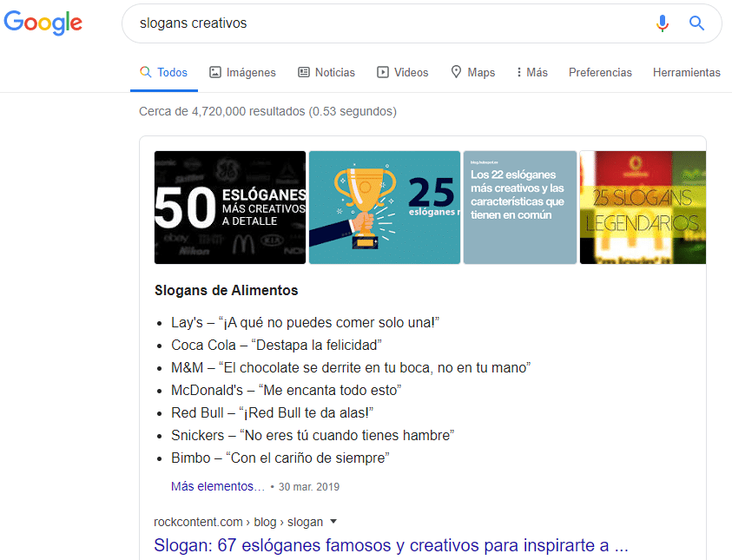The image size is (732, 560).
Task: Select the Todos tab
Action: [x=164, y=72]
